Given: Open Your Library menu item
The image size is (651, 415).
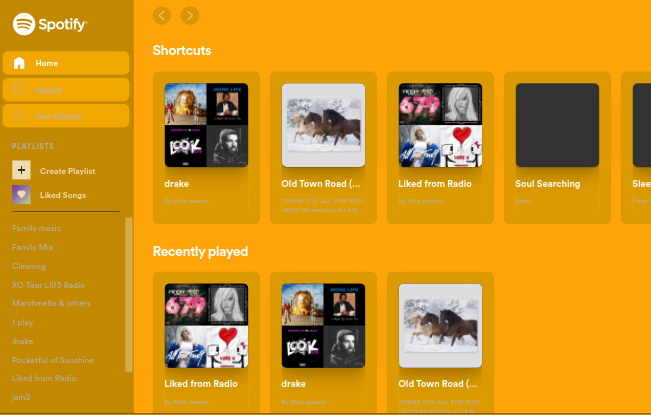Looking at the screenshot, I should [66, 116].
